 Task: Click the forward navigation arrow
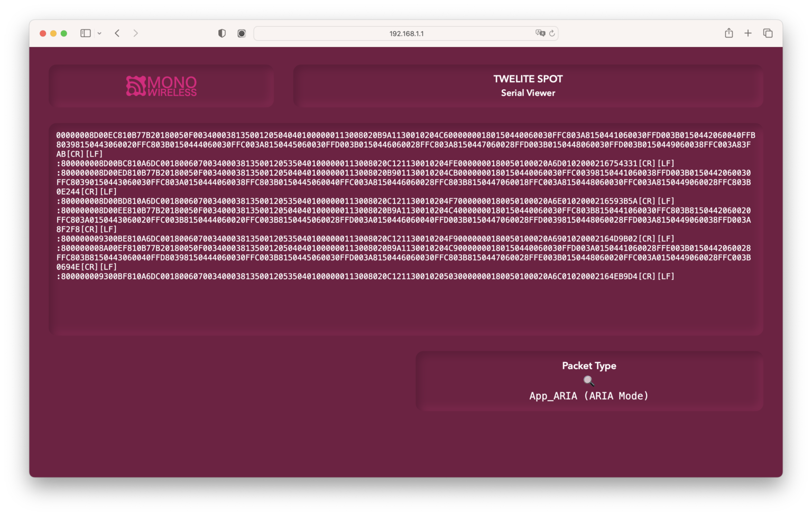point(135,33)
